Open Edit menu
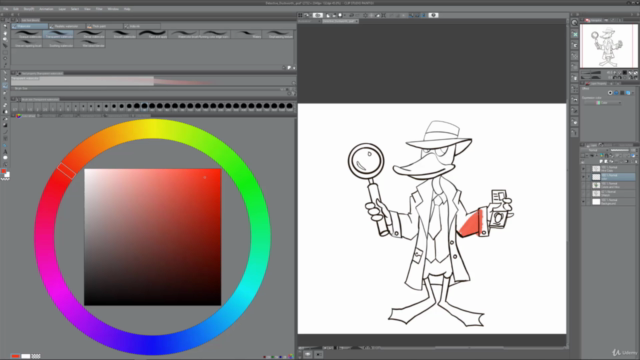 point(16,9)
